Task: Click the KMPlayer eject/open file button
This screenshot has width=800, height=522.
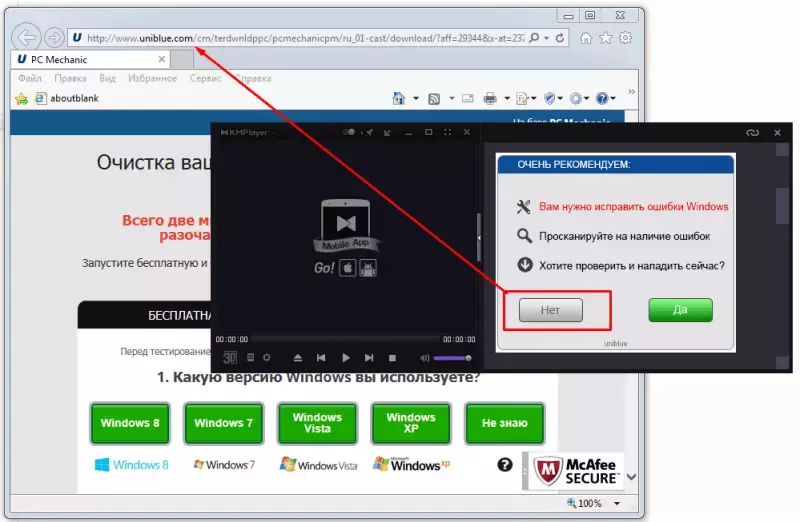Action: (298, 358)
